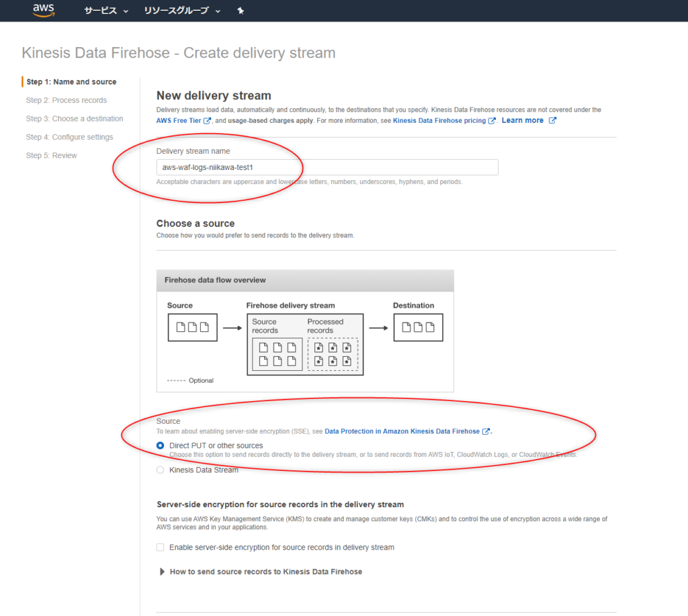Click Destination documents icon in flow diagram
Screen dimensions: 688x616
[418, 327]
